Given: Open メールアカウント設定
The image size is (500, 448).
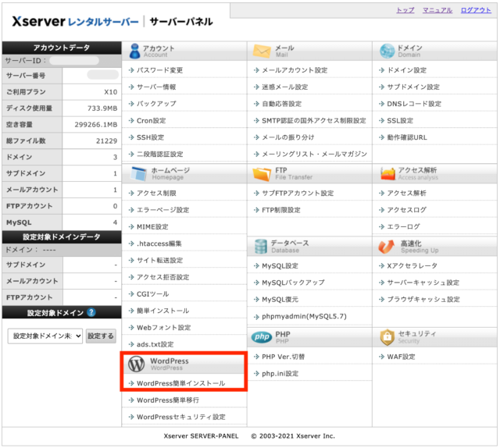Looking at the screenshot, I should 295,70.
